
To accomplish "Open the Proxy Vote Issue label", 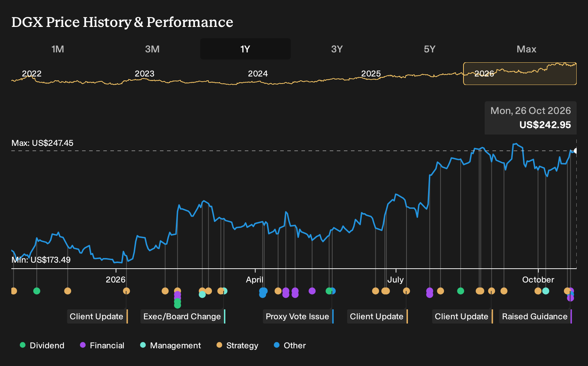I will click(x=298, y=316).
